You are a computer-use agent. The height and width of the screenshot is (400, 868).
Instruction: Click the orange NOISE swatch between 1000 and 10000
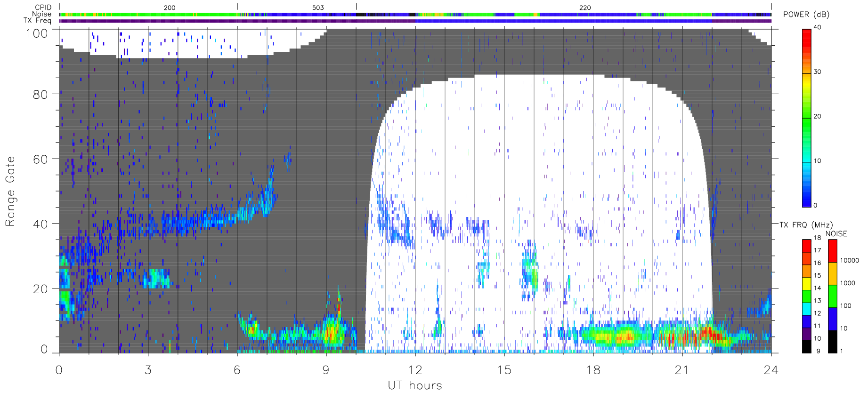[833, 273]
